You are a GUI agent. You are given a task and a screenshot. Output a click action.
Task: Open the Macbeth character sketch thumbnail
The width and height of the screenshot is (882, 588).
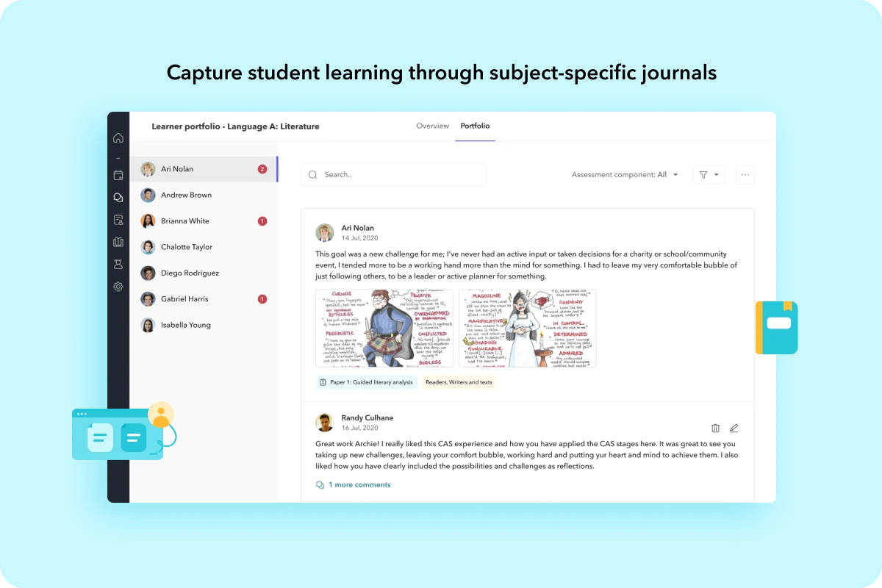point(384,328)
